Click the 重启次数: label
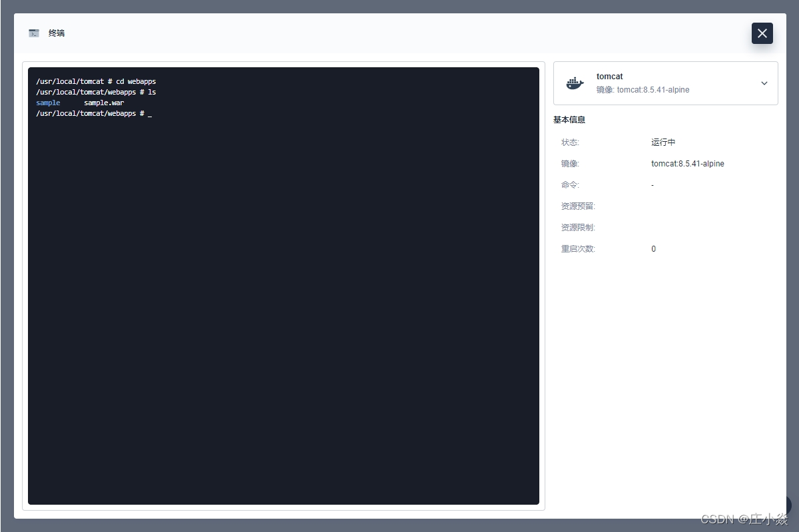The image size is (799, 532). pyautogui.click(x=578, y=249)
